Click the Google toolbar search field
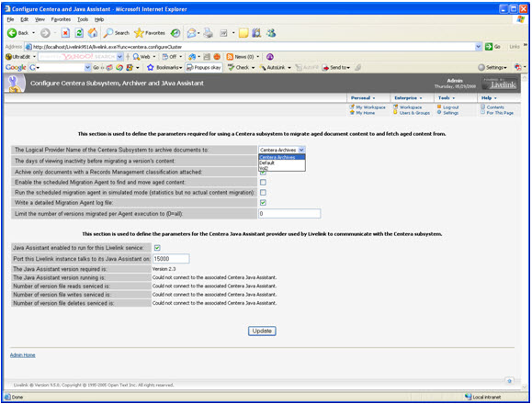The width and height of the screenshot is (532, 404). [x=61, y=67]
